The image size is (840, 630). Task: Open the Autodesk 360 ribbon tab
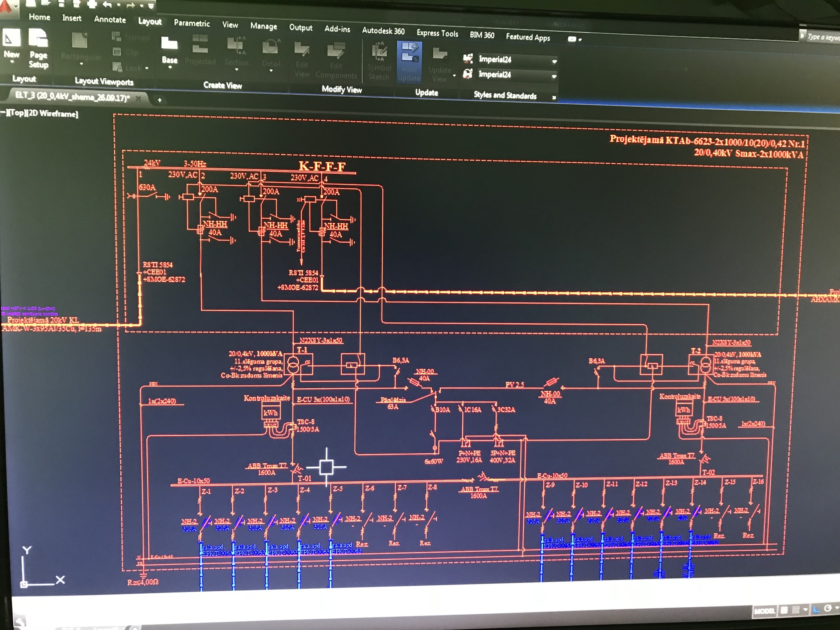pos(383,30)
